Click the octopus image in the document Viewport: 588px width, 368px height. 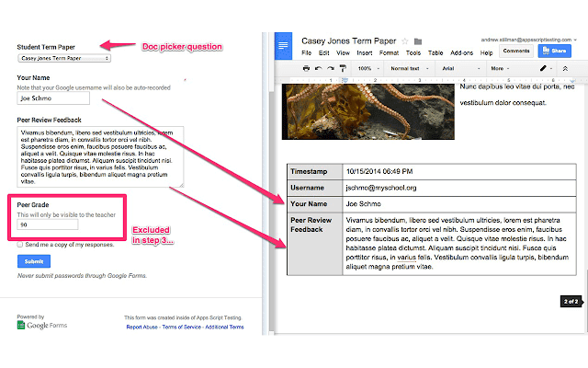pos(368,111)
